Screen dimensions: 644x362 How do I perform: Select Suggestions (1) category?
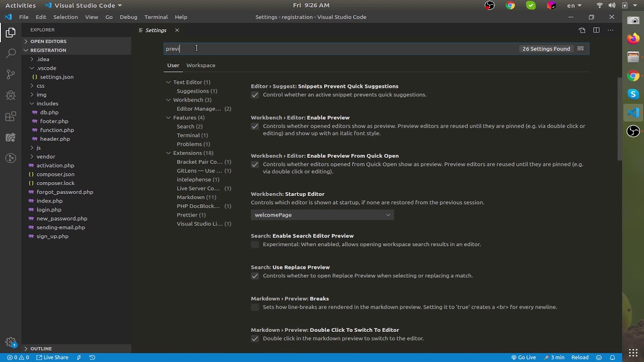[197, 91]
